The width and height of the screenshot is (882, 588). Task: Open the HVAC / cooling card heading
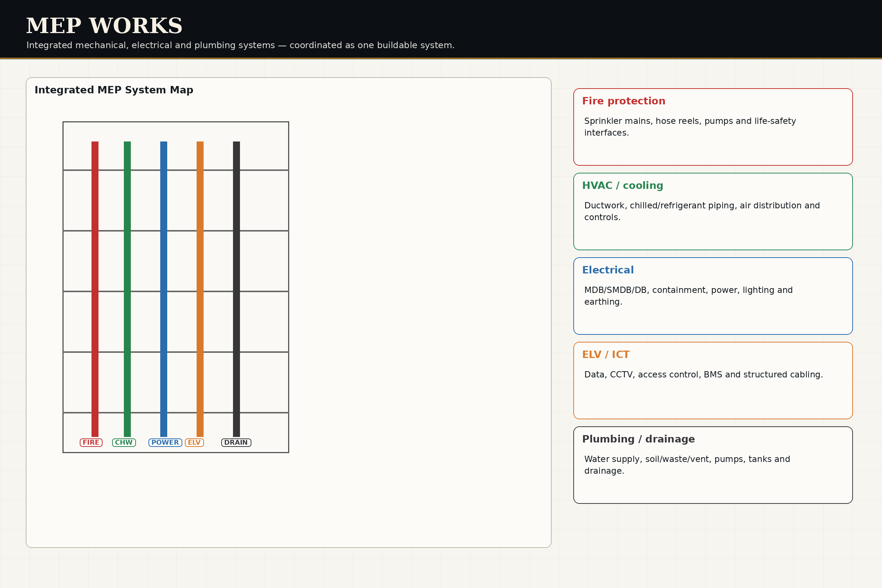coord(623,186)
